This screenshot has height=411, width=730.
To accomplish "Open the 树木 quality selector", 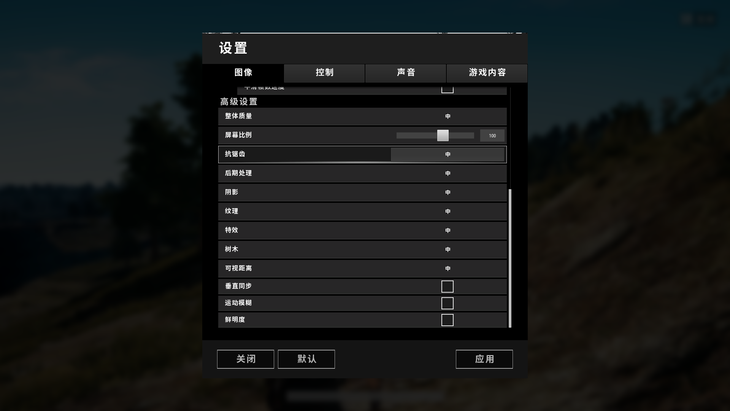I will click(x=448, y=250).
